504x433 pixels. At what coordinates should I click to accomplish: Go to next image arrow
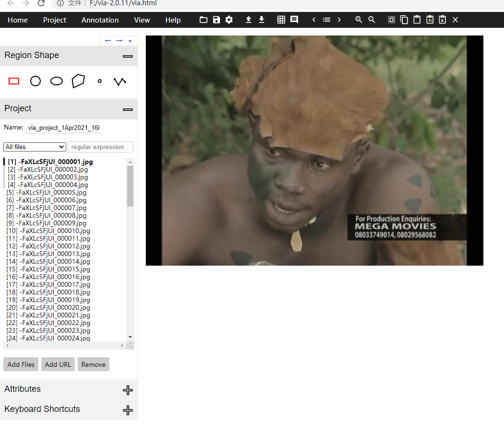(x=339, y=20)
